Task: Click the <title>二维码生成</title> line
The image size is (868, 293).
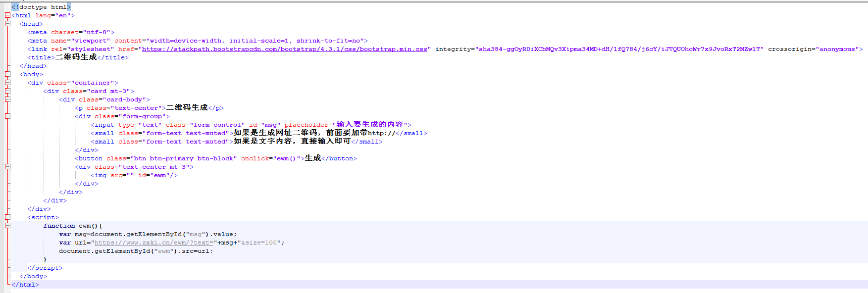Action: (78, 57)
